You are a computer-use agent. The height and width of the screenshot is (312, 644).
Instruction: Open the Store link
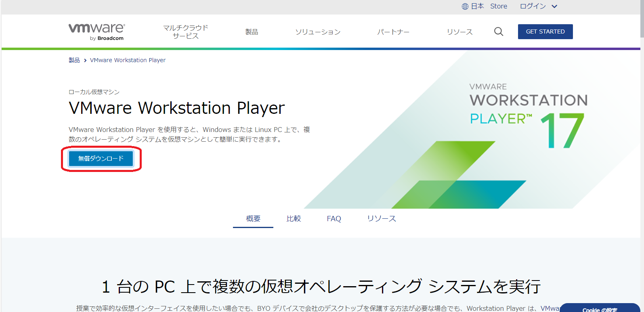click(499, 6)
